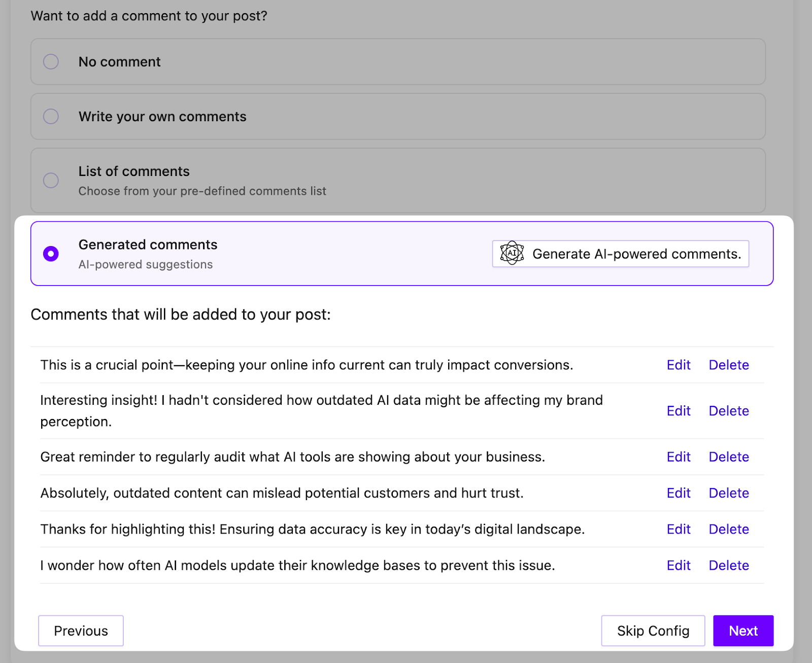Viewport: 812px width, 663px height.
Task: Delete the comment about auditing AI tools
Action: coord(729,457)
